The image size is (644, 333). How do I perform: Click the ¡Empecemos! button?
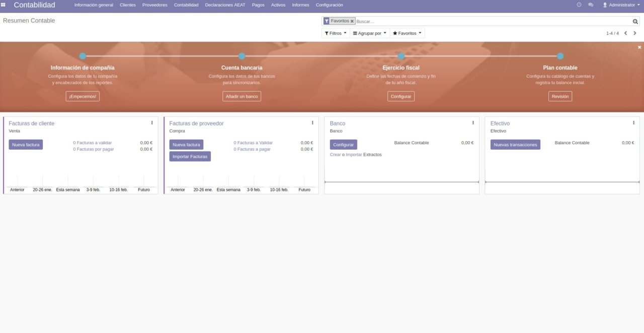coord(83,96)
